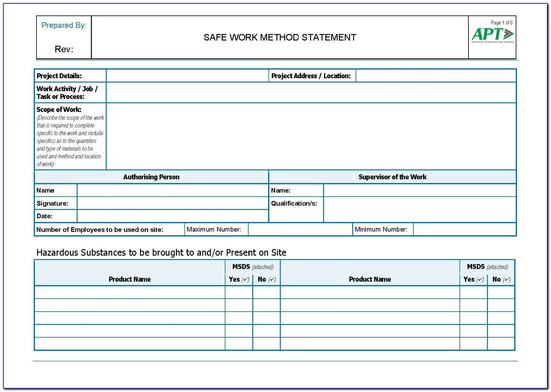Click the Safe Work Method Statement title
This screenshot has height=392, width=551.
pos(280,37)
